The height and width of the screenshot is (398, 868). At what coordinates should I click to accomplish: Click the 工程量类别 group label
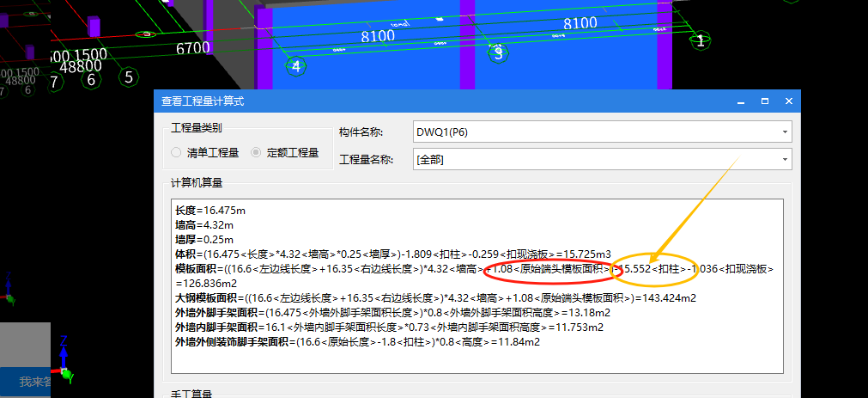(x=197, y=128)
